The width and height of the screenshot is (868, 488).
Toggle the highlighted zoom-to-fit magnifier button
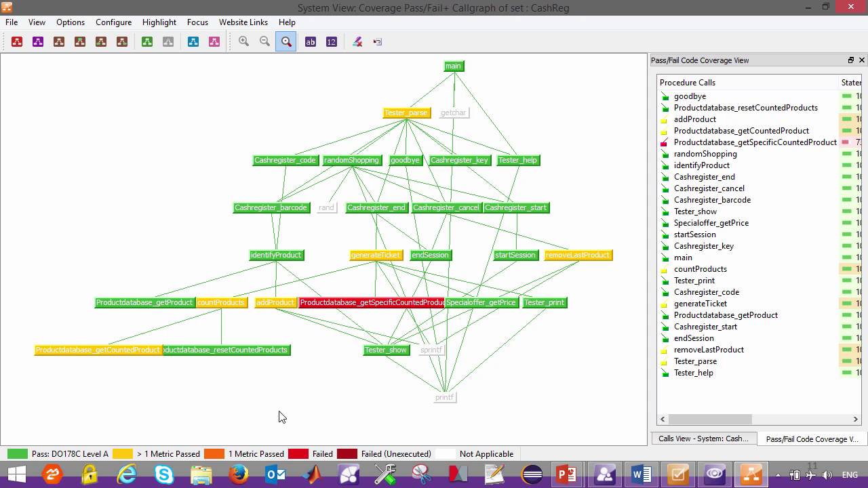coord(286,42)
